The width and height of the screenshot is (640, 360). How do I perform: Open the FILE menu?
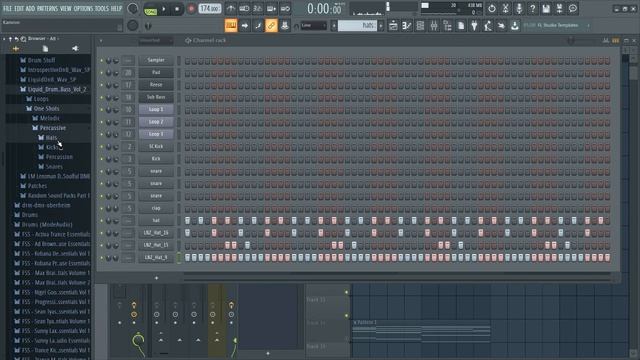click(7, 8)
